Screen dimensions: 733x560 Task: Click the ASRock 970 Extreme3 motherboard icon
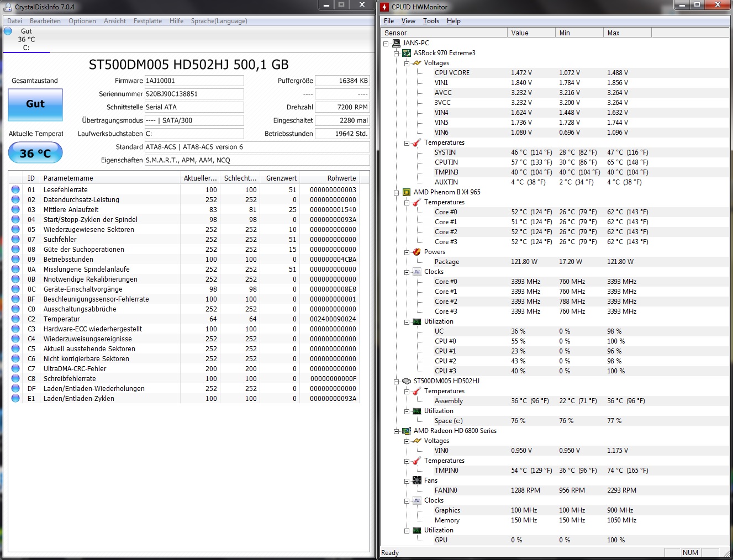point(407,53)
